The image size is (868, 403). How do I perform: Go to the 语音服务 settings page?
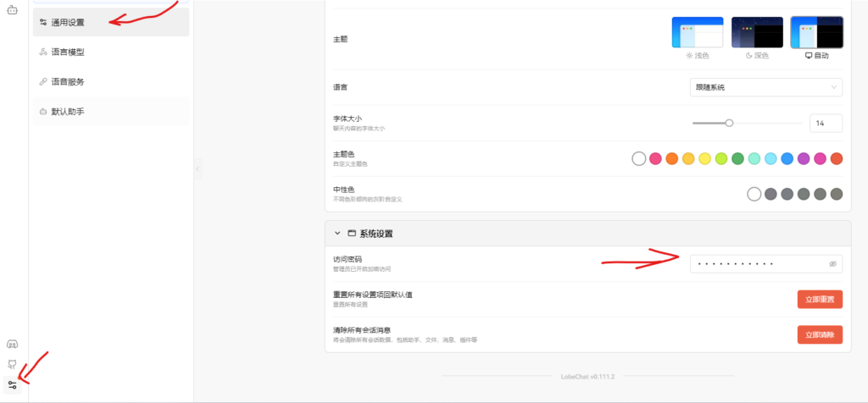coord(111,82)
